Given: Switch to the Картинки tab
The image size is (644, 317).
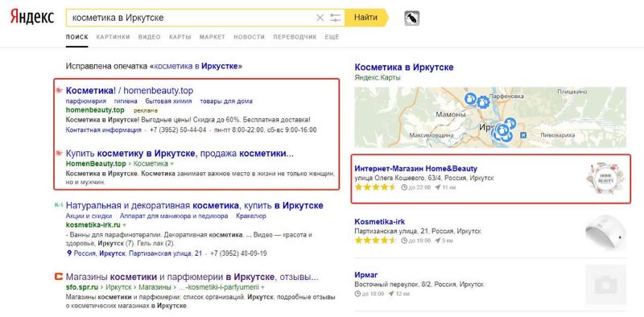Looking at the screenshot, I should pyautogui.click(x=113, y=37).
